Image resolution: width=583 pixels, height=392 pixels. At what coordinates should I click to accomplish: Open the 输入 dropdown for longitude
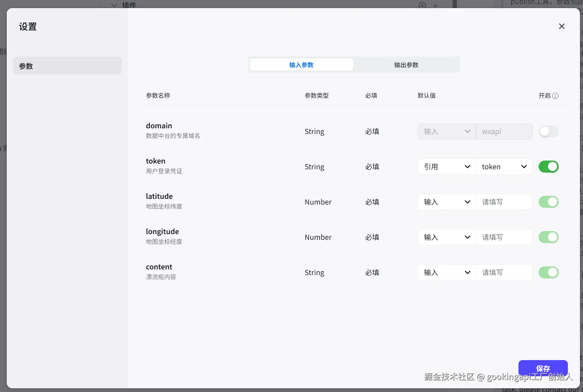coord(446,237)
